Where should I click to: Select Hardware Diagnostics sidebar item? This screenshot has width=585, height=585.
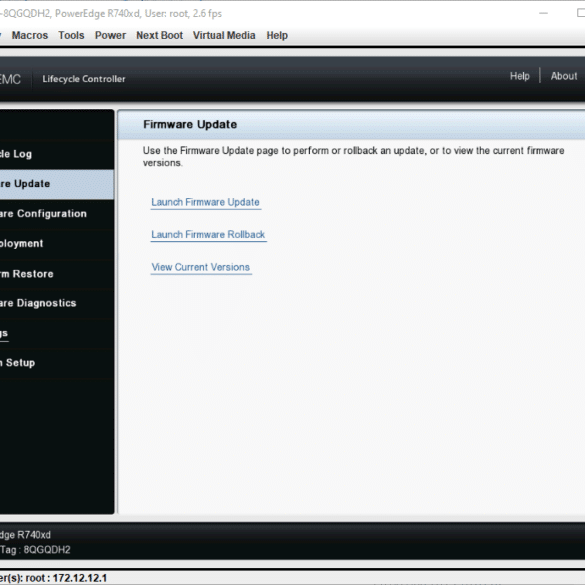tap(57, 303)
